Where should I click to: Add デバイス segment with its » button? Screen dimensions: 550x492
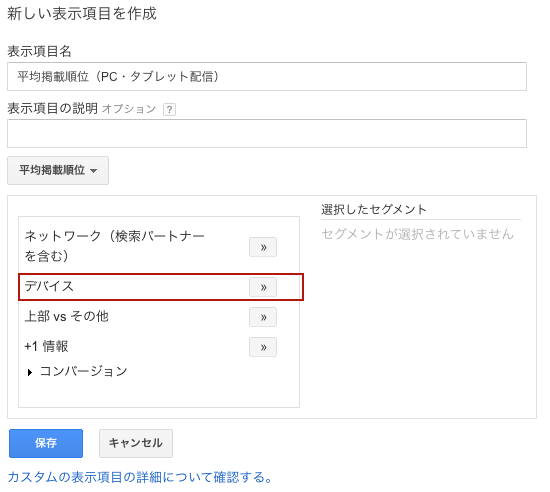coord(263,287)
